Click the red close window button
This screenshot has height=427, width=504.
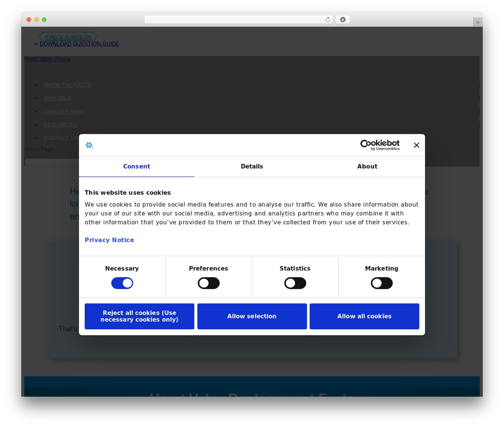pyautogui.click(x=29, y=20)
